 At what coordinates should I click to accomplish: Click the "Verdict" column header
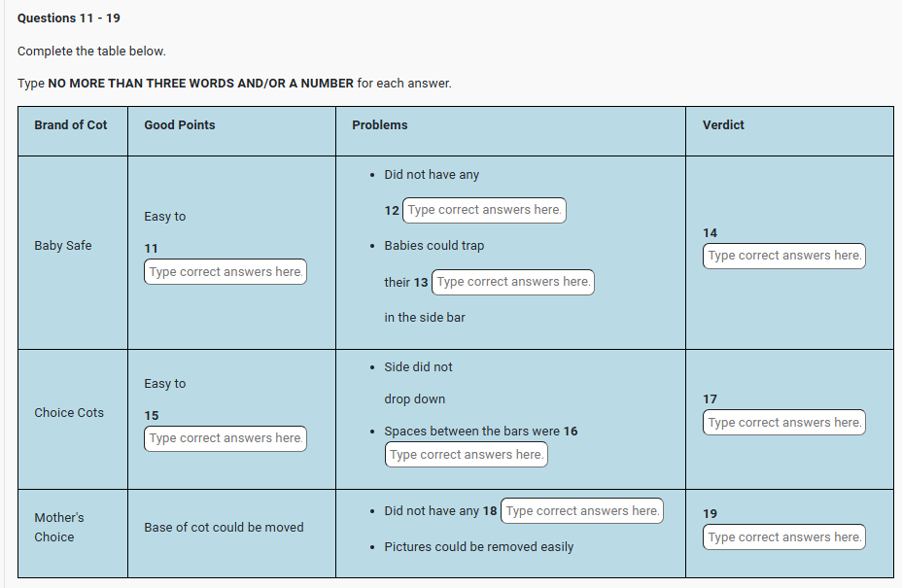[723, 125]
